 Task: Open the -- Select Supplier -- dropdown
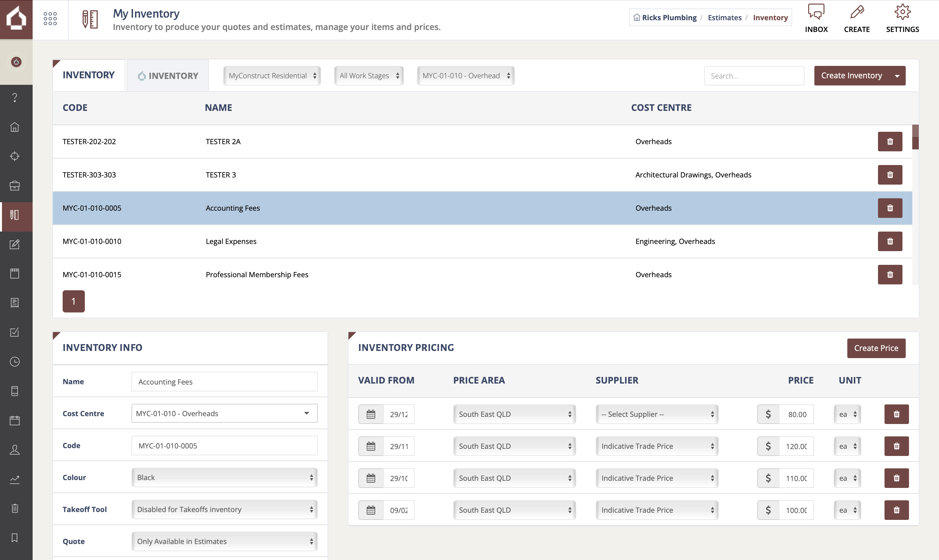(657, 414)
